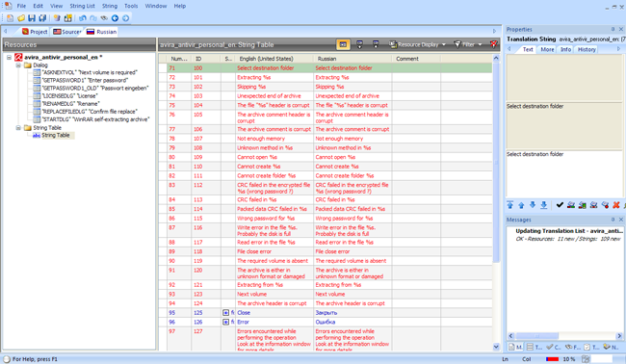This screenshot has height=364, width=626.
Task: Click left tab-scroll arrow in Properties panel
Action: click(x=509, y=49)
